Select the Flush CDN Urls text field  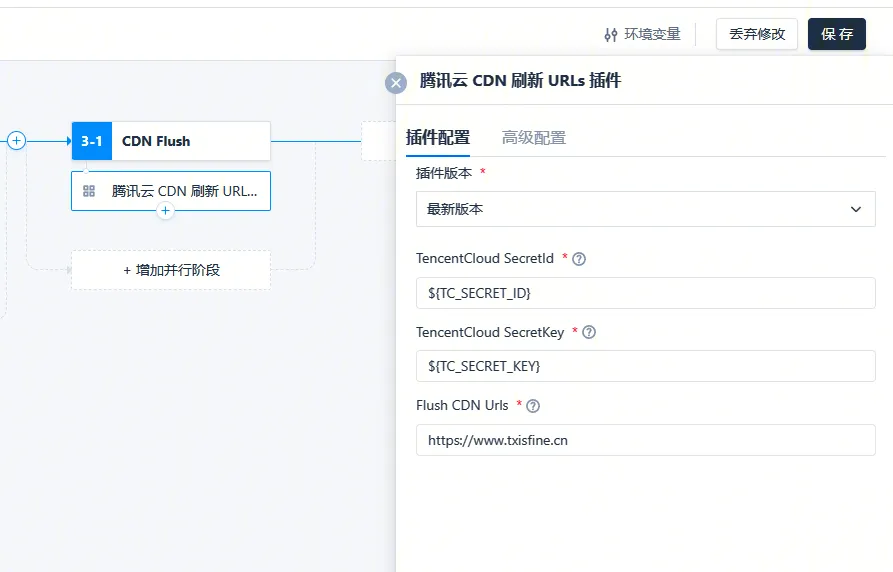click(645, 440)
